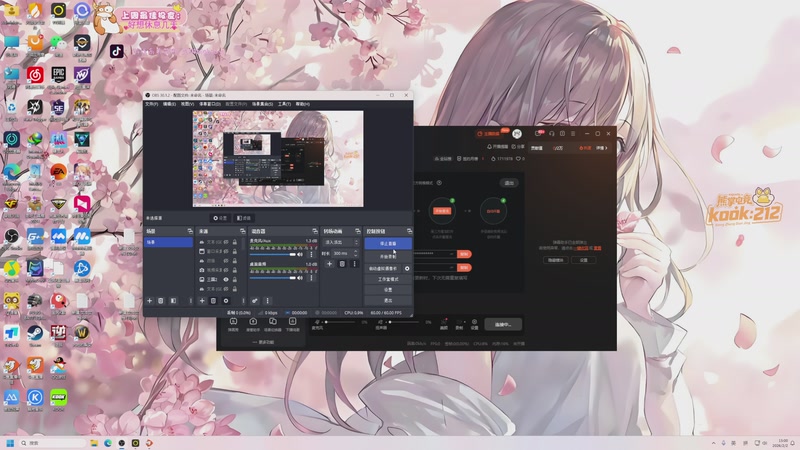This screenshot has width=800, height=450.
Task: Select Epic Games desktop icon
Action: click(x=58, y=77)
